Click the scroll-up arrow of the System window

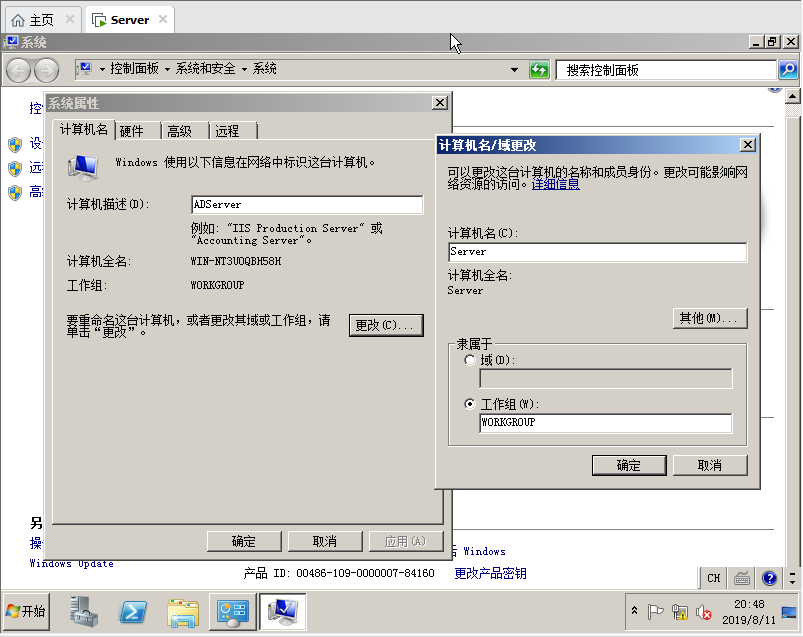(793, 96)
